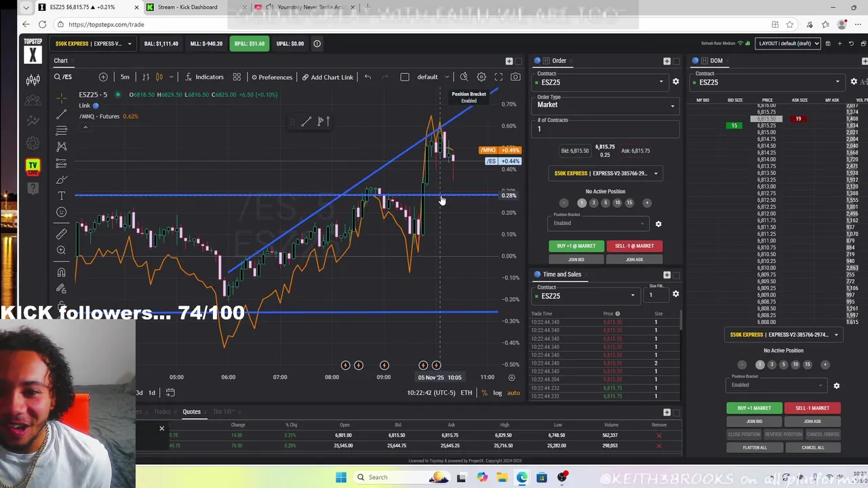Select quantity 3 in Order panel
The width and height of the screenshot is (868, 488).
(x=593, y=203)
